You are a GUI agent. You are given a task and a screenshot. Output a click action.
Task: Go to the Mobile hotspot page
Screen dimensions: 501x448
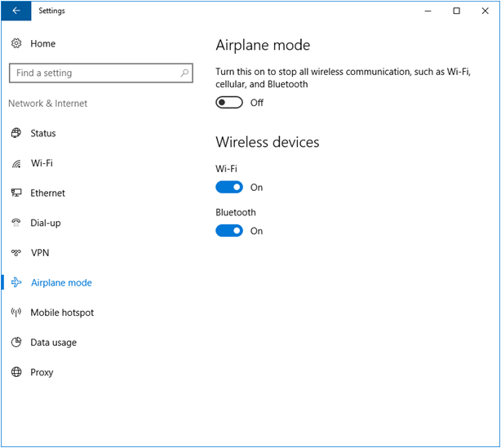tap(62, 313)
